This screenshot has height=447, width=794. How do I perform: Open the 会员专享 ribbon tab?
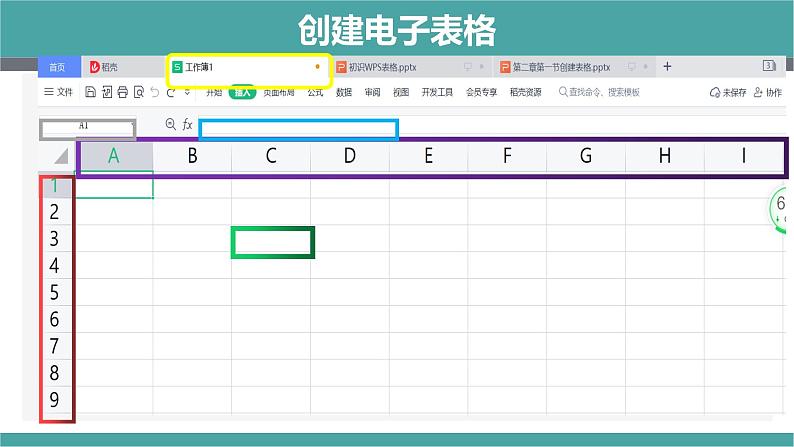(481, 92)
